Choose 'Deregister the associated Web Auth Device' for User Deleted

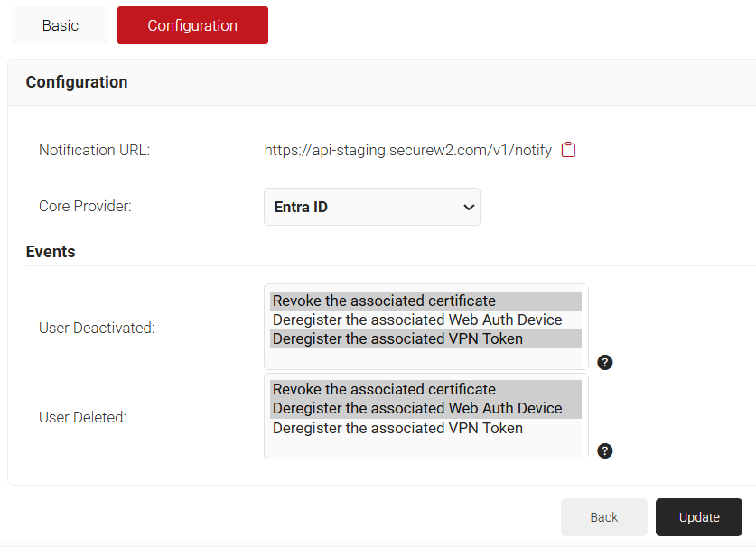417,408
